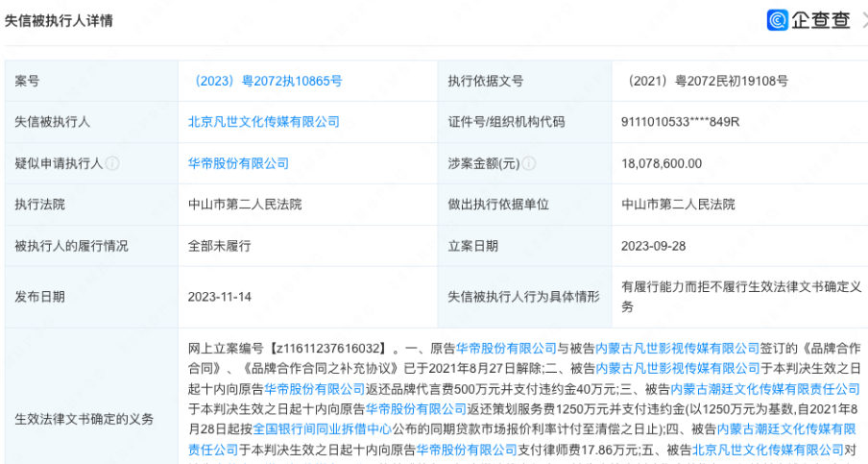Open 华帝股份有限公司 link before 支付律师费17.86万元
Viewport: 868px width, 464px height.
pos(466,450)
